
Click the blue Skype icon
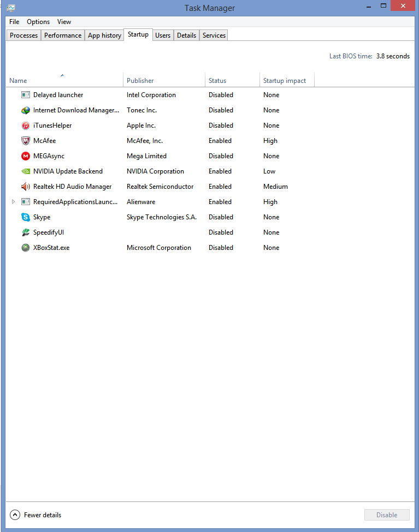pos(26,217)
